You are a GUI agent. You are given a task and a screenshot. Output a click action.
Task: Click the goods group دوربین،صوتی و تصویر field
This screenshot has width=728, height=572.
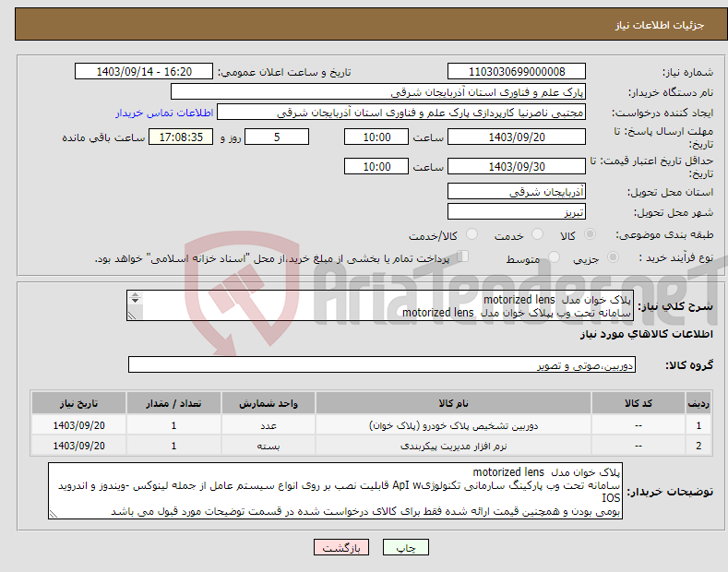[382, 365]
